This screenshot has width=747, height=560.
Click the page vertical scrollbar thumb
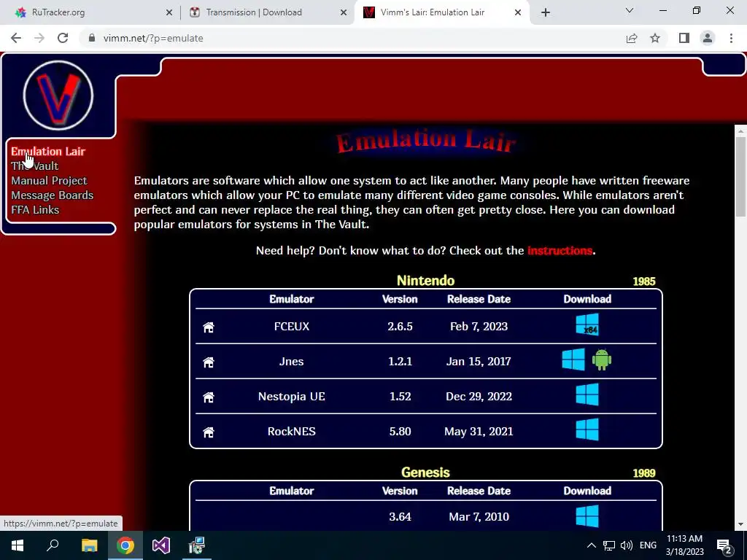(x=740, y=176)
